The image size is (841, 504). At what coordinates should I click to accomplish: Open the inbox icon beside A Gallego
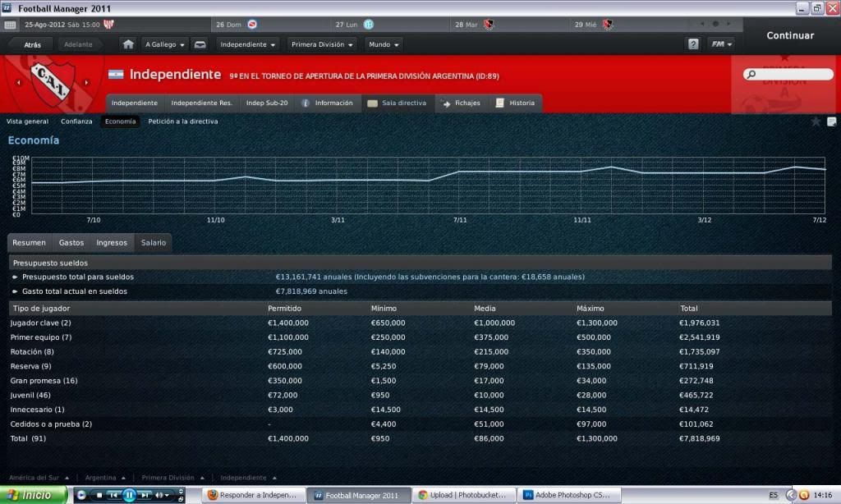point(200,44)
